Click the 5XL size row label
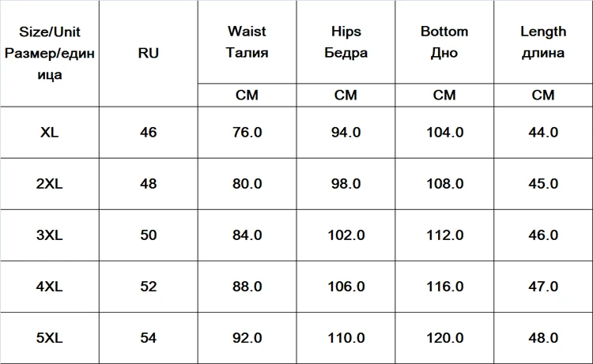This screenshot has width=593, height=364. coord(49,338)
